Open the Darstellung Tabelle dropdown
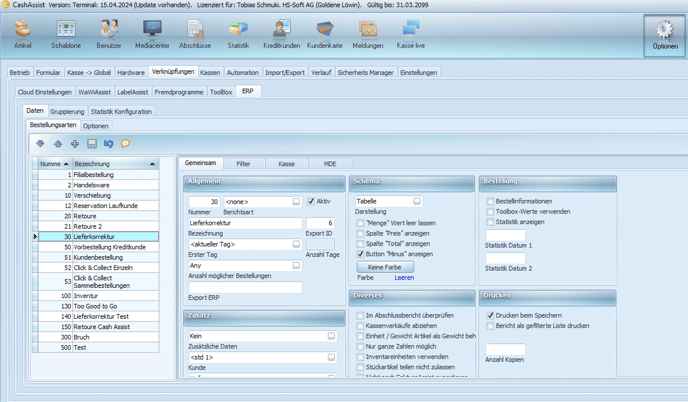Screen dimensions: 688x402 (x=417, y=201)
